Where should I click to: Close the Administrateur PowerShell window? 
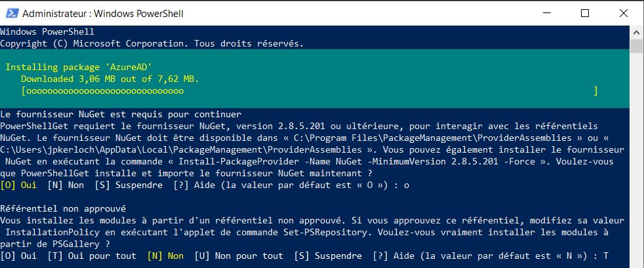622,13
